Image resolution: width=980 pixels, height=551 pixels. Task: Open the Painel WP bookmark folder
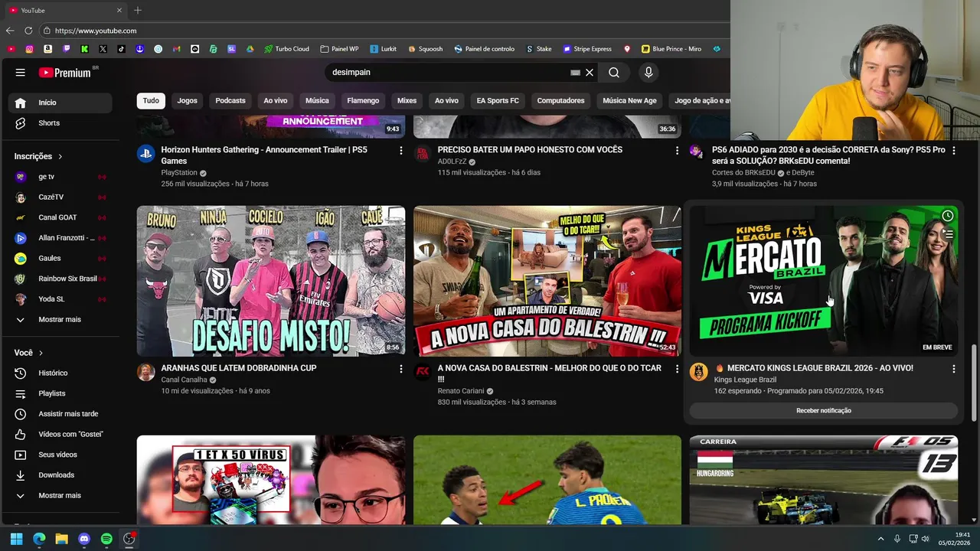pyautogui.click(x=339, y=49)
